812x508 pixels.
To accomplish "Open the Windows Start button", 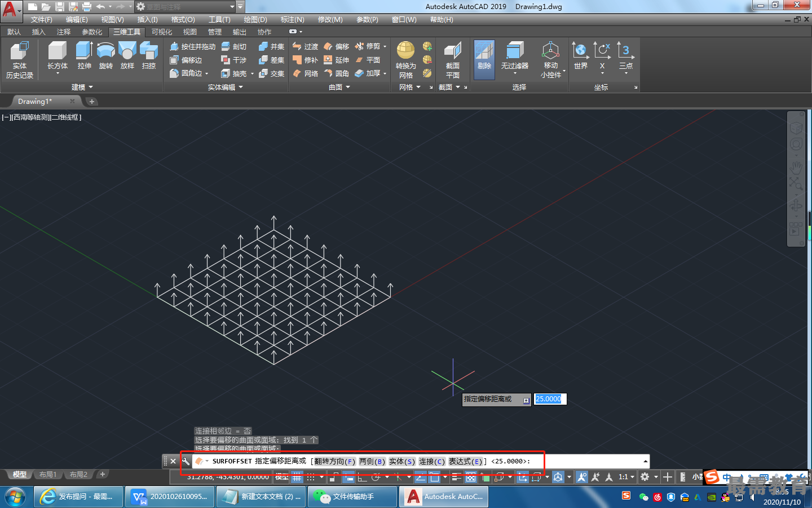I will (x=15, y=497).
